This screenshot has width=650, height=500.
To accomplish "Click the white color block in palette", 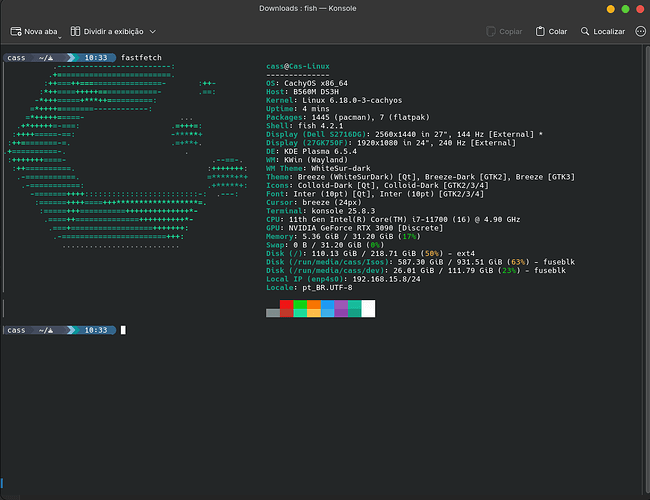I will [x=368, y=308].
